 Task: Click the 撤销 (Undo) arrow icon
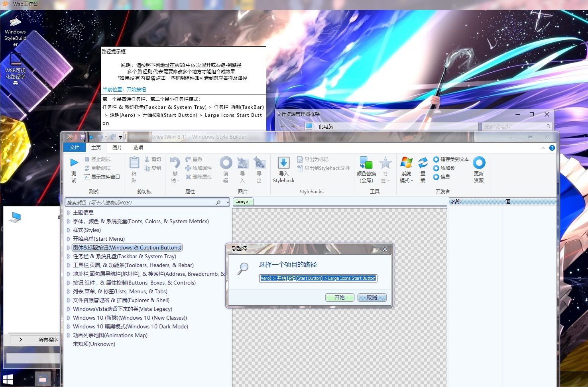[175, 163]
